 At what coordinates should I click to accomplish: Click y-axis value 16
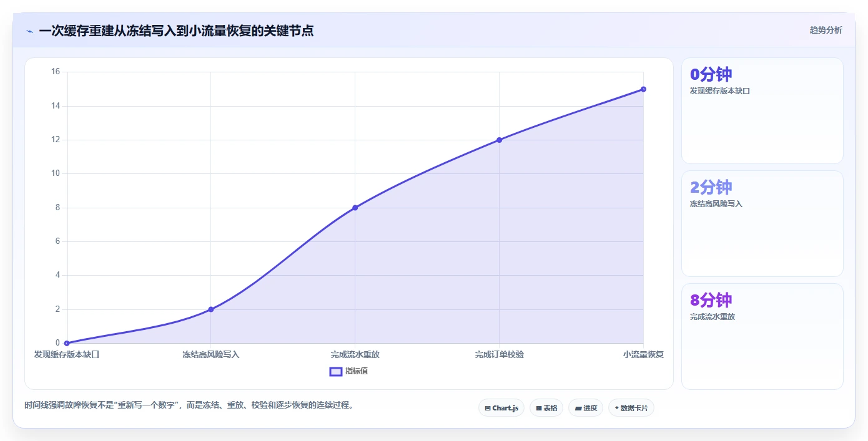(x=56, y=72)
